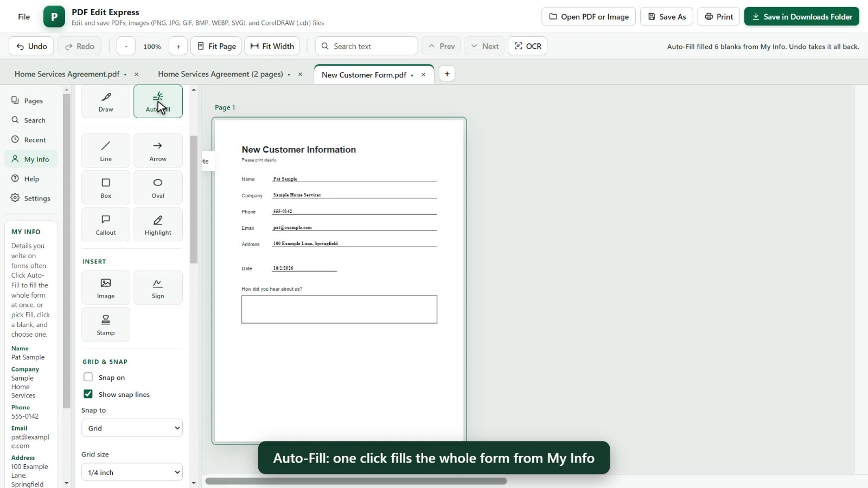This screenshot has height=488, width=868.
Task: Zoom in with the plus button
Action: tap(178, 46)
